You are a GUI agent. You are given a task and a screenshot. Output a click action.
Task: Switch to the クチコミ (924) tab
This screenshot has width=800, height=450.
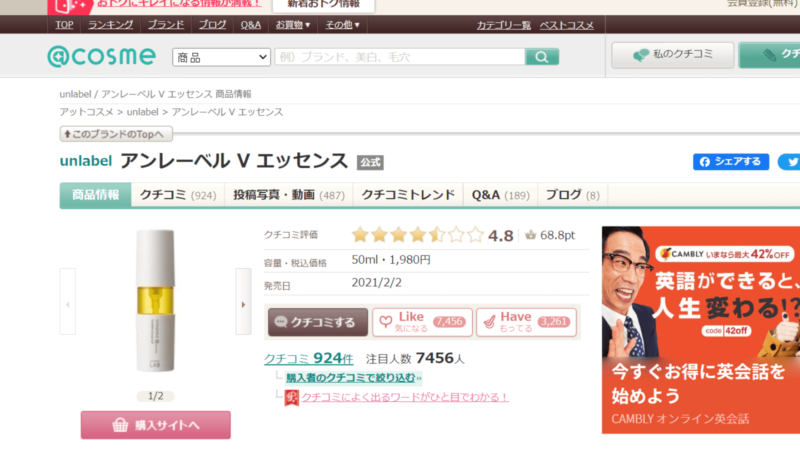[x=178, y=195]
